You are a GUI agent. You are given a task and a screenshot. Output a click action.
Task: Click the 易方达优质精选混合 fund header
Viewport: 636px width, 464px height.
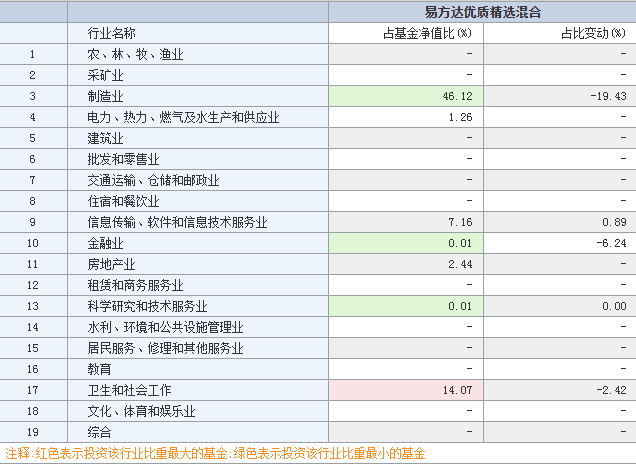tap(481, 12)
